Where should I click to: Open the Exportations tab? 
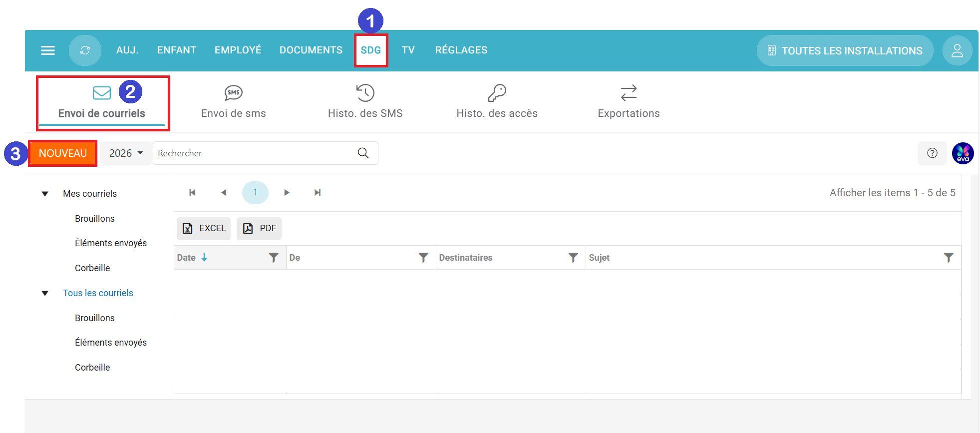coord(628,102)
